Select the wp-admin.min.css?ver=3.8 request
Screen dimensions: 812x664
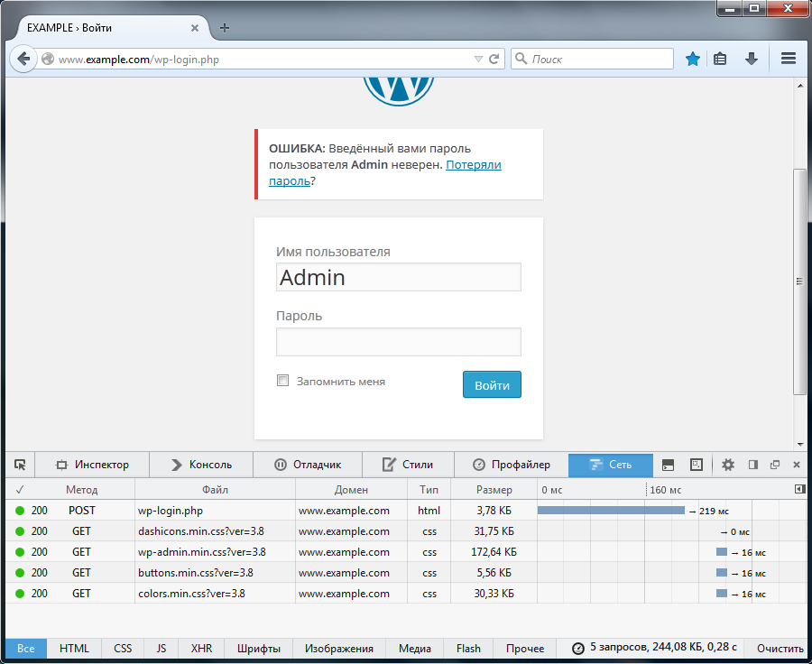coord(406,551)
